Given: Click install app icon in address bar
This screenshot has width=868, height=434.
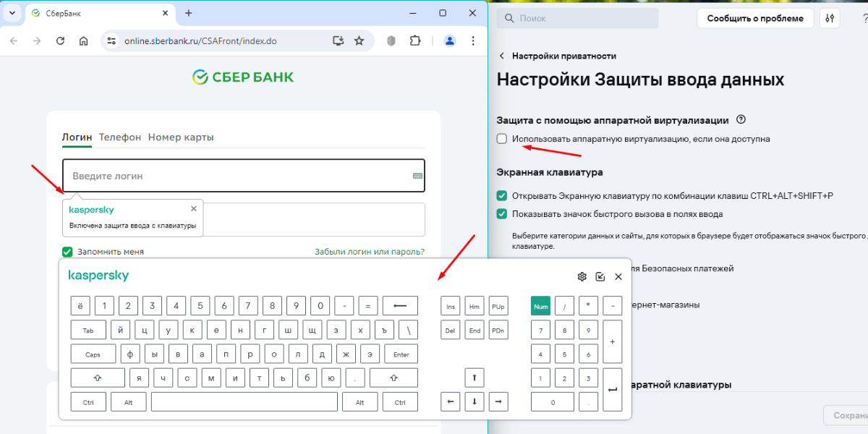Looking at the screenshot, I should 338,41.
